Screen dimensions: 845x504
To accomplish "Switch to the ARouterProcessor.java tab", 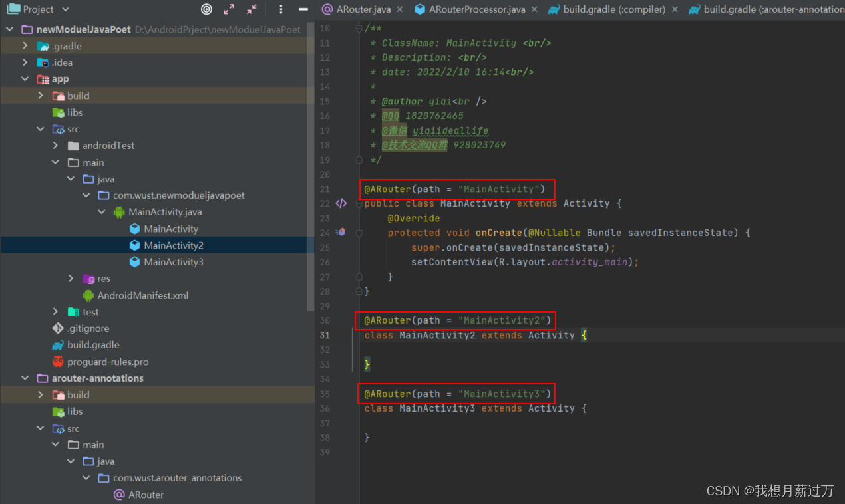I will coord(476,10).
